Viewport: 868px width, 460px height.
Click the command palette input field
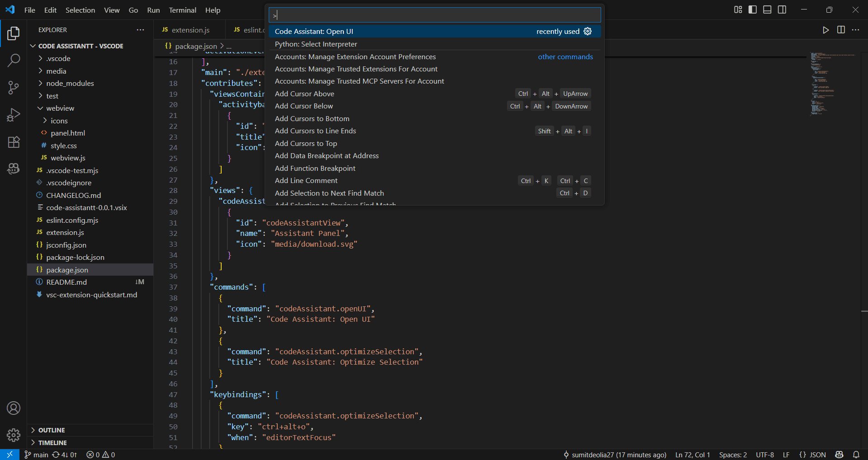pyautogui.click(x=435, y=15)
